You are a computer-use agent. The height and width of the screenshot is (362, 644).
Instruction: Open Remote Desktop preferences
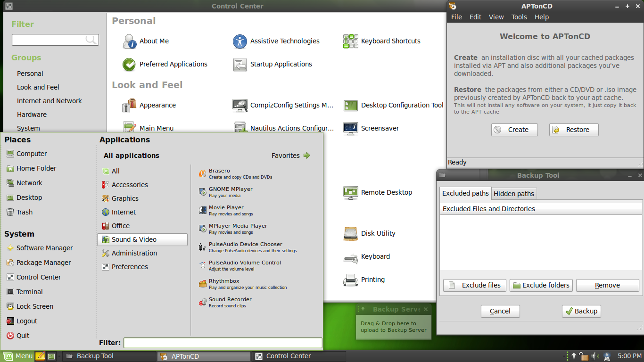pos(378,192)
